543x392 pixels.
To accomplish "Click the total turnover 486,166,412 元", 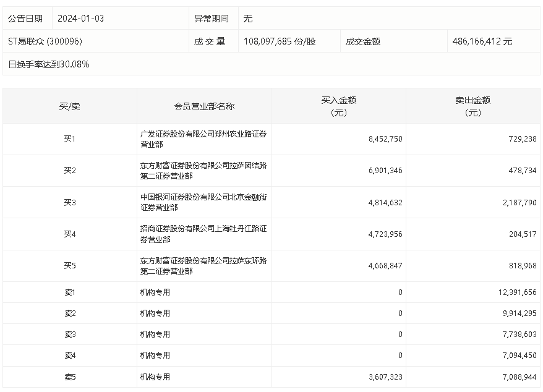I will pos(482,41).
